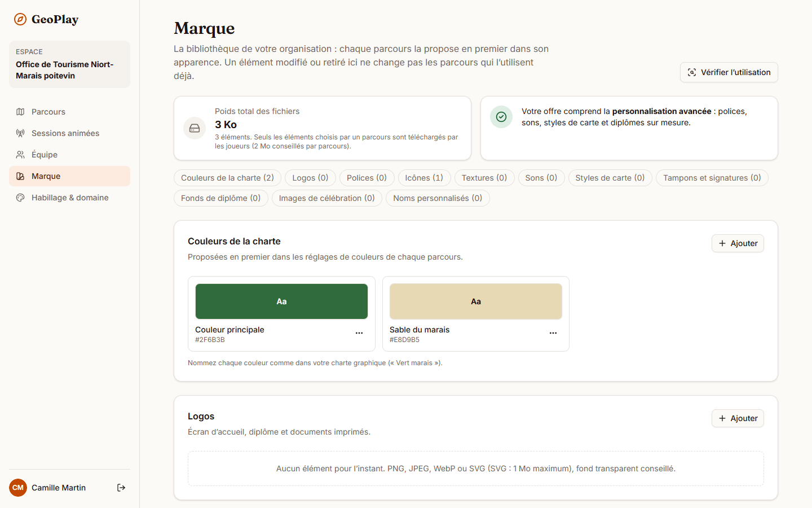Click the green checkmark icon on the offer card

(x=501, y=117)
